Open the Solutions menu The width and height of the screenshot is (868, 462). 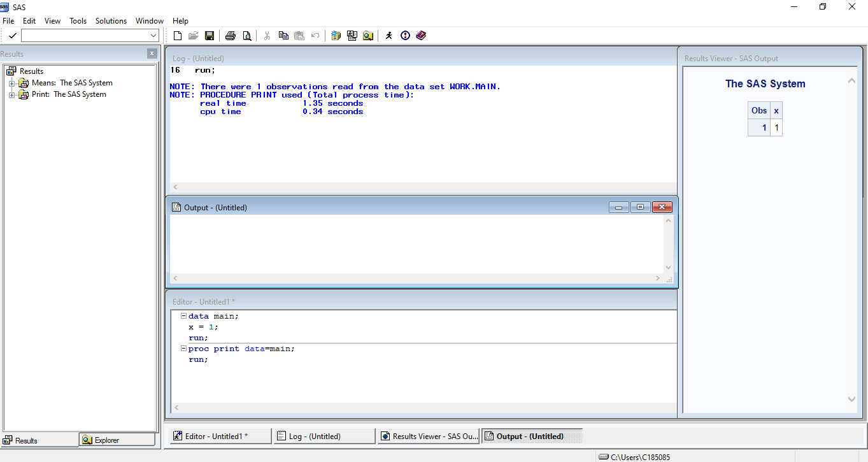[111, 20]
